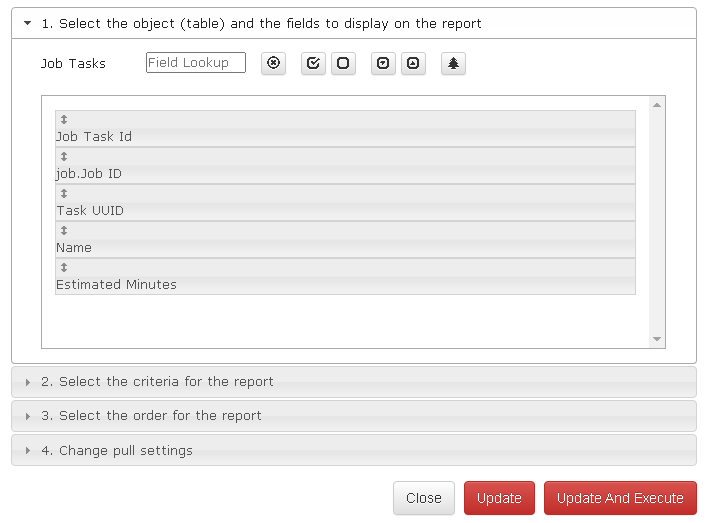Select the Name field row

tap(345, 240)
